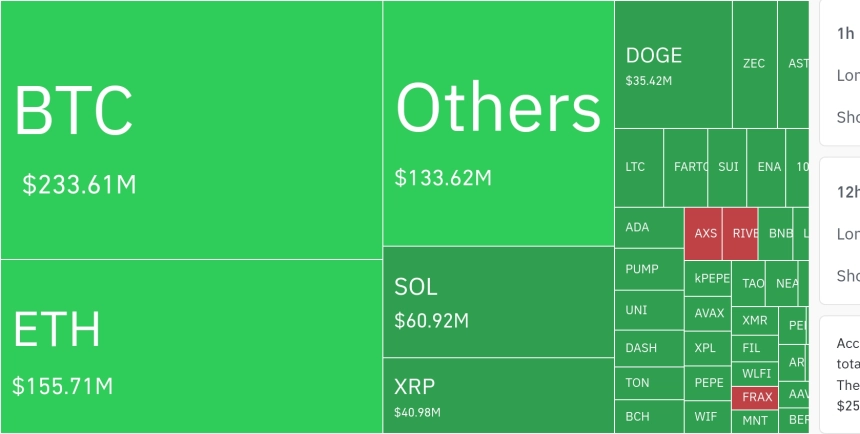This screenshot has height=434, width=860.
Task: Select the ZEC tile
Action: [754, 64]
